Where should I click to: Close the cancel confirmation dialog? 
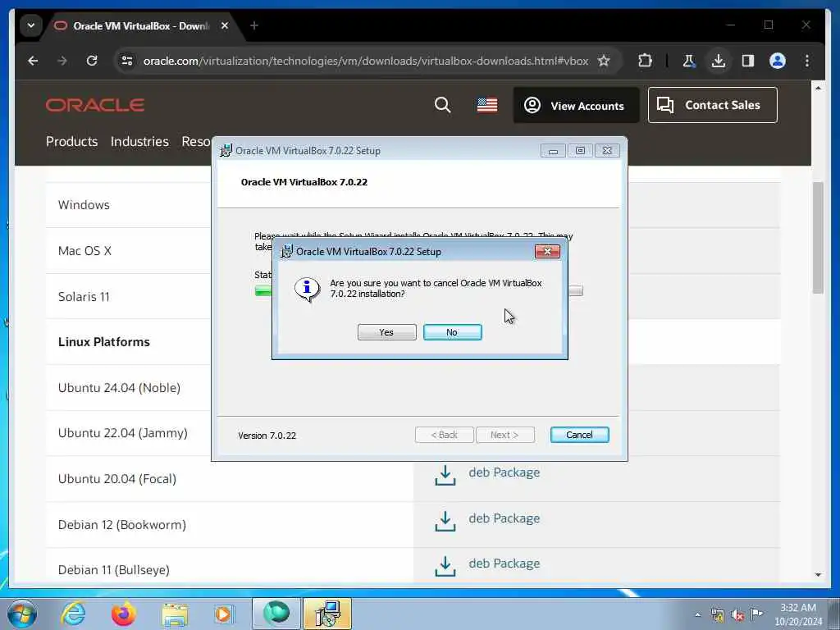pyautogui.click(x=547, y=251)
